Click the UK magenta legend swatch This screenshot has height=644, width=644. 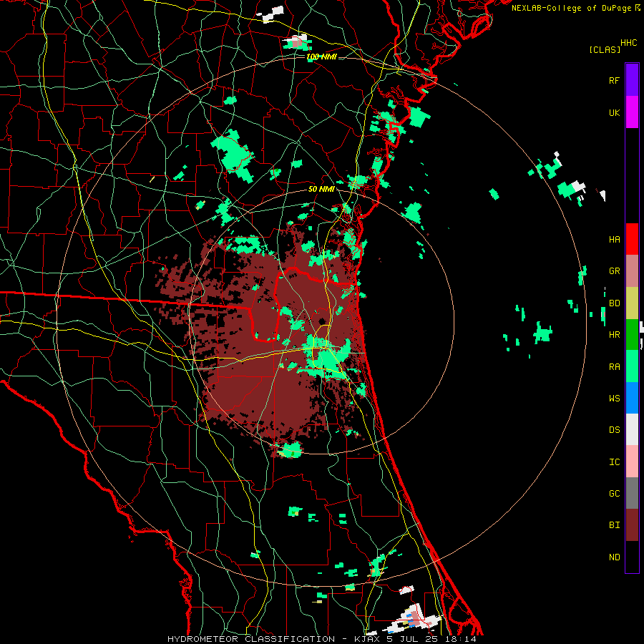tap(632, 112)
